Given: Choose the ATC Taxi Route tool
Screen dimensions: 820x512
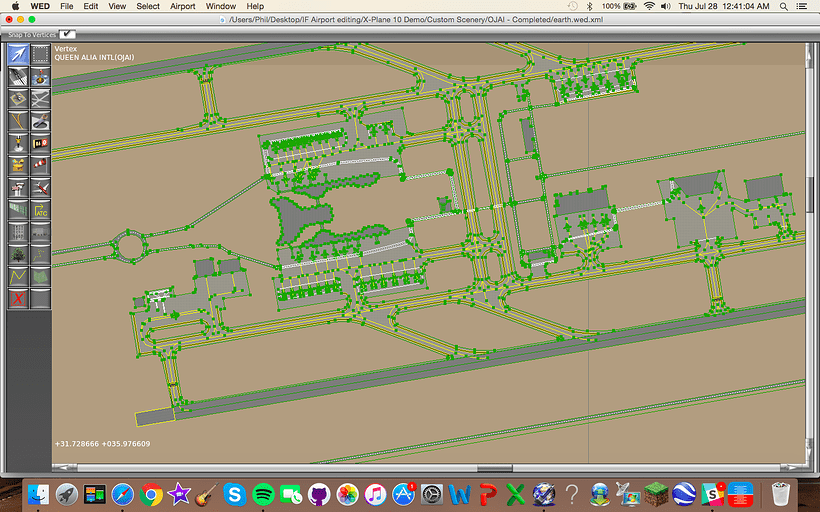Looking at the screenshot, I should (40, 210).
